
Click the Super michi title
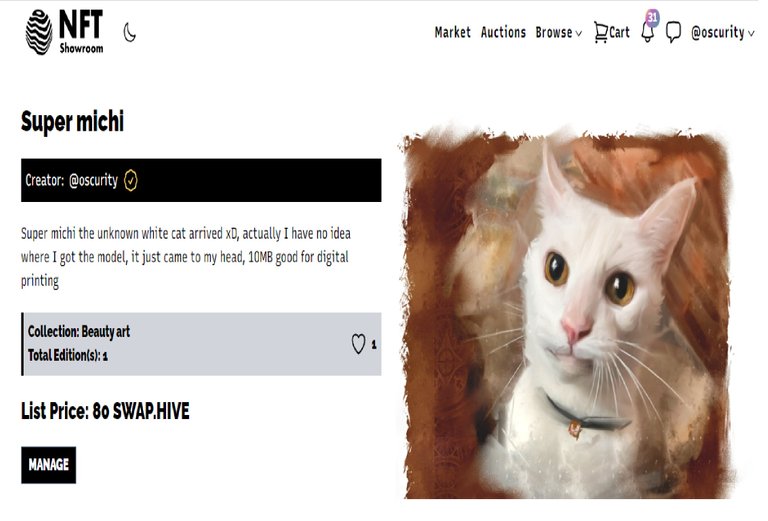(72, 121)
